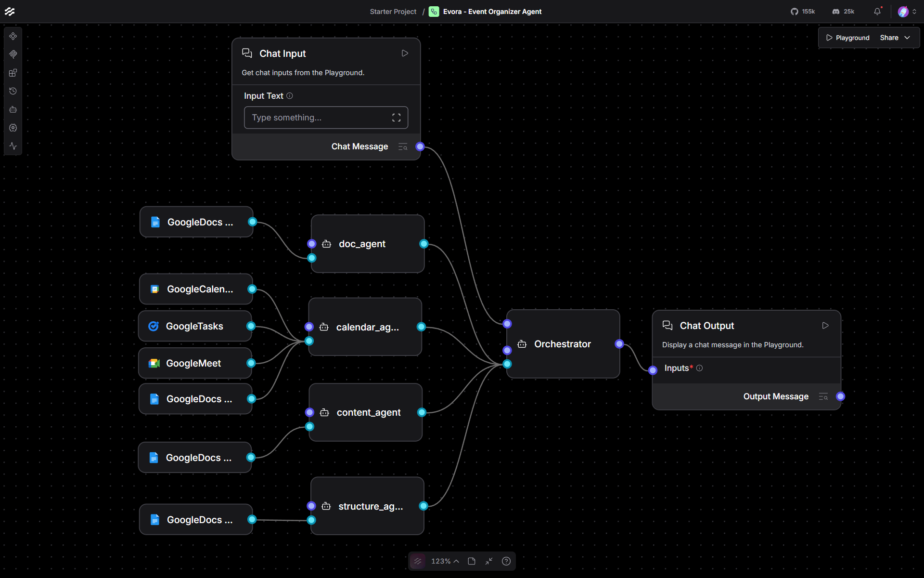Inspect Output Message output icon
The width and height of the screenshot is (924, 578).
tap(823, 396)
